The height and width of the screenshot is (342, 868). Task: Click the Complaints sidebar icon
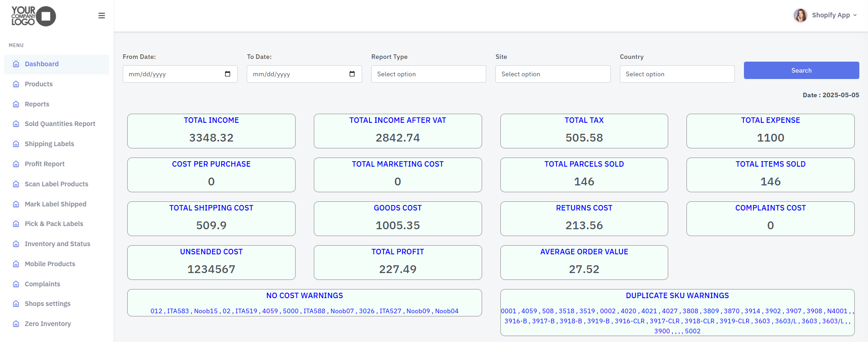(16, 284)
